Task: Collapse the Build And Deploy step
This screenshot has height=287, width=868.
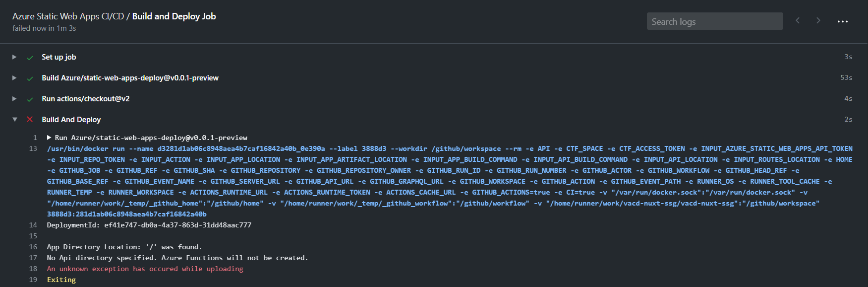Action: [14, 119]
